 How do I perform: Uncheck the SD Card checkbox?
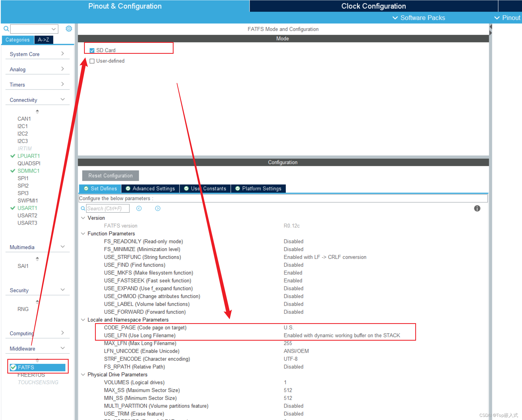point(92,50)
